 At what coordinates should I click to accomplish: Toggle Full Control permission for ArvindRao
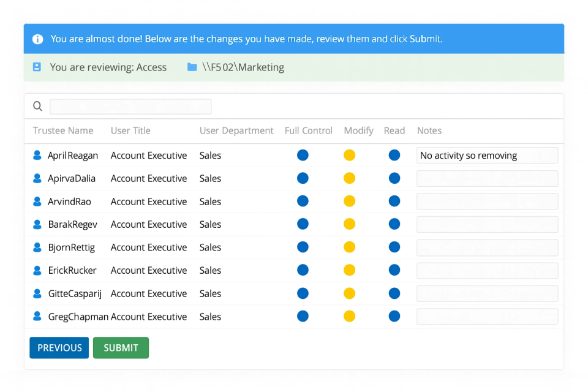pos(303,201)
